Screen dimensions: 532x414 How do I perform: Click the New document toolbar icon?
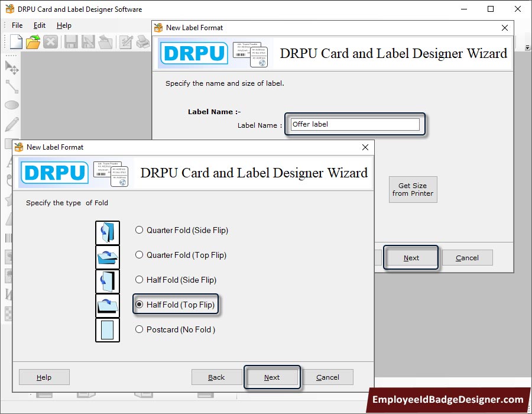pos(16,42)
